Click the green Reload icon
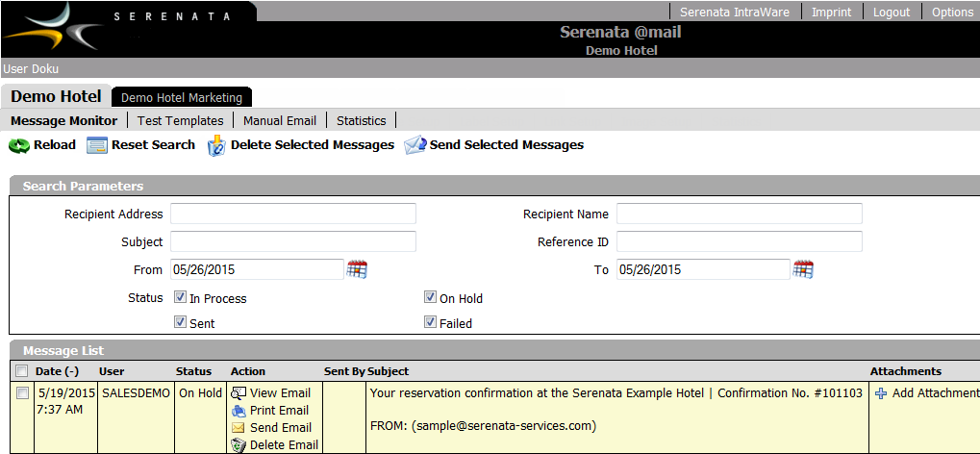980x454 pixels. tap(19, 145)
